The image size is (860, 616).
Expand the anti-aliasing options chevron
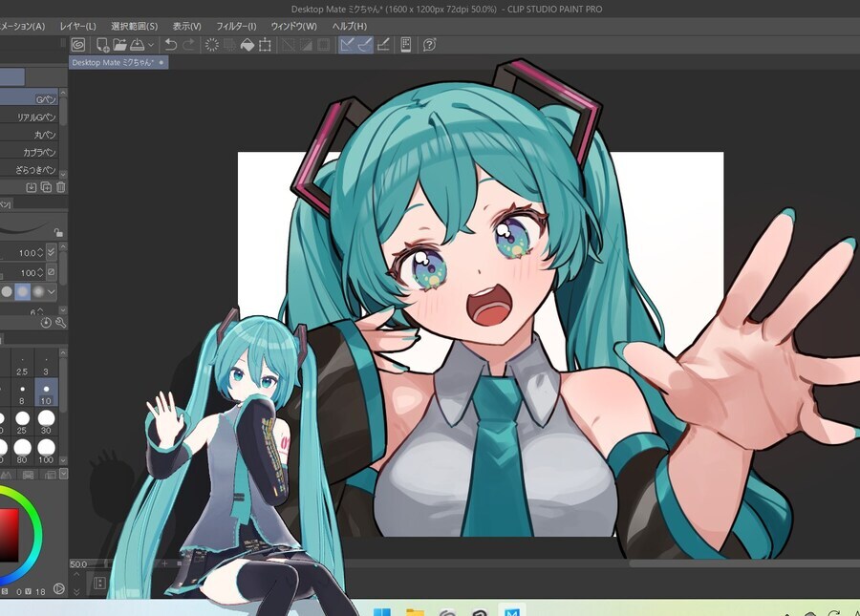(x=52, y=292)
